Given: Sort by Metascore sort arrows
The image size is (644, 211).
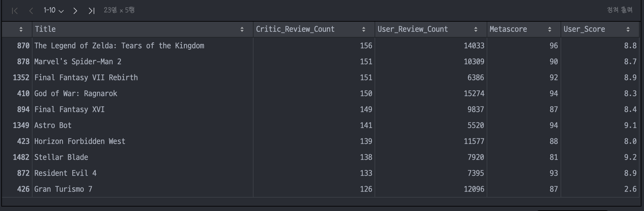Looking at the screenshot, I should point(550,29).
